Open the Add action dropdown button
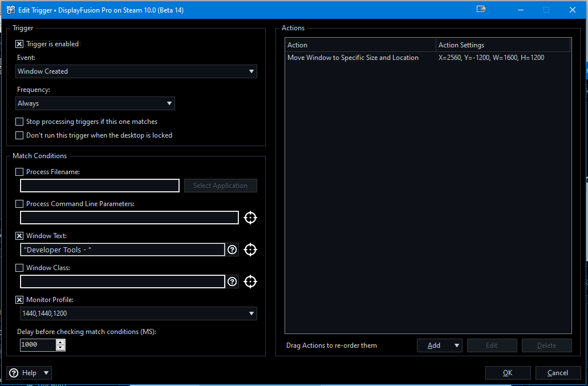The height and width of the screenshot is (386, 588). click(x=439, y=345)
